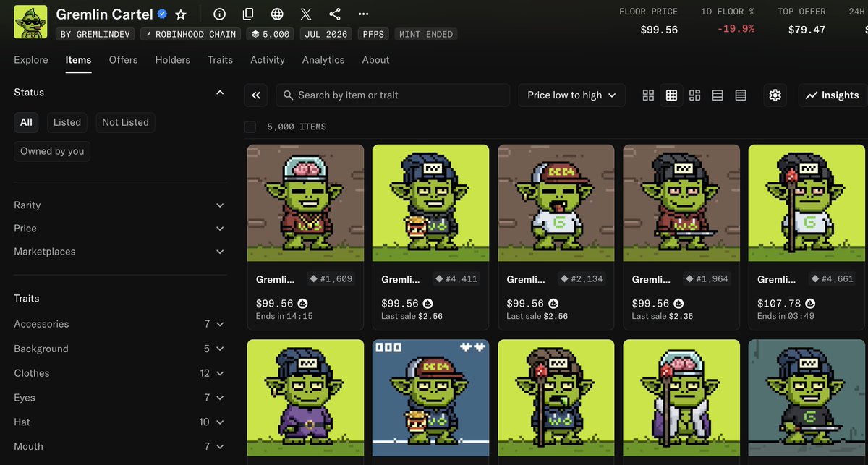This screenshot has height=465, width=868.
Task: Expand the Rarity filter
Action: tap(119, 205)
